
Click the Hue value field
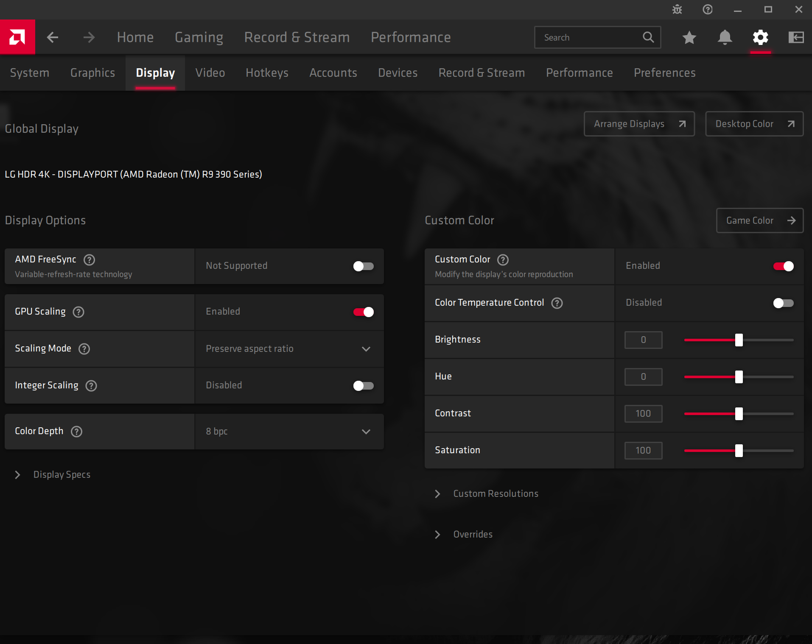click(643, 377)
